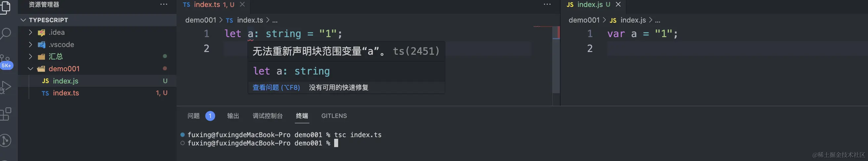
Task: Expand the .idea folder
Action: tap(30, 32)
